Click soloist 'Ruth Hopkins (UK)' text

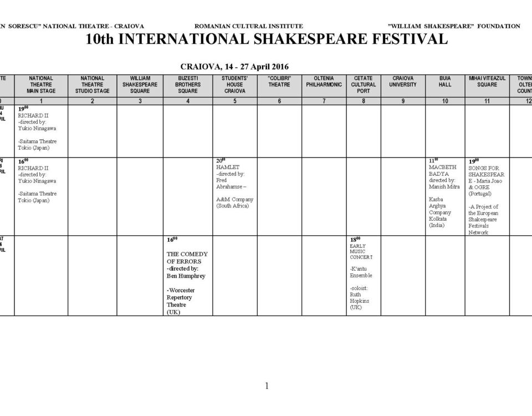360,301
